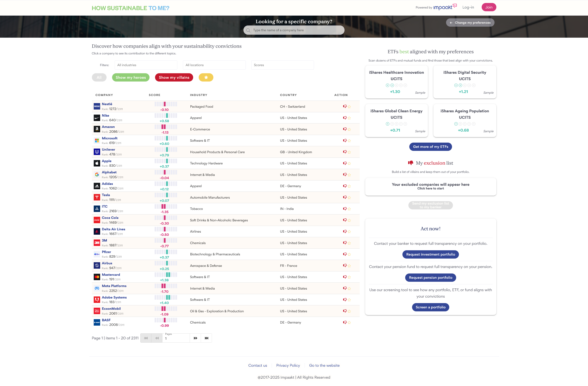The height and width of the screenshot is (386, 588).
Task: Select Show my heroes filter
Action: [131, 77]
